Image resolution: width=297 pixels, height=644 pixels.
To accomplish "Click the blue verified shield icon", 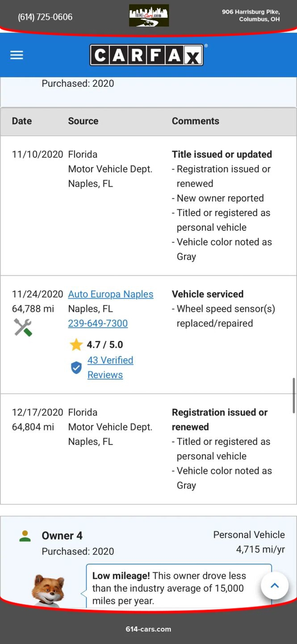I will (x=76, y=368).
